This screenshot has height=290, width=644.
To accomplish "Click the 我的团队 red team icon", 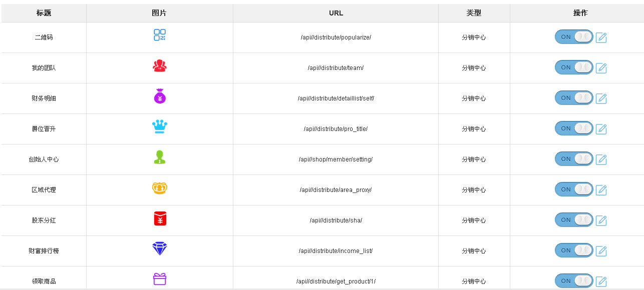I will tap(160, 65).
